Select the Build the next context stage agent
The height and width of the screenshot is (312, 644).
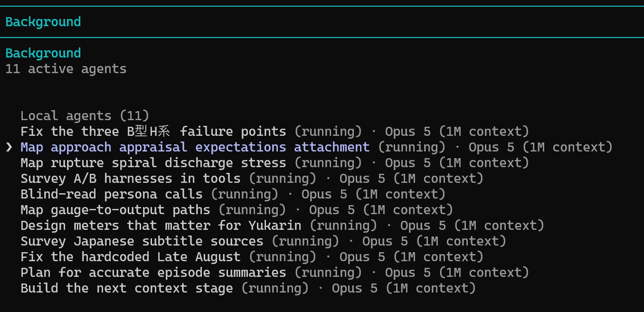click(x=248, y=288)
